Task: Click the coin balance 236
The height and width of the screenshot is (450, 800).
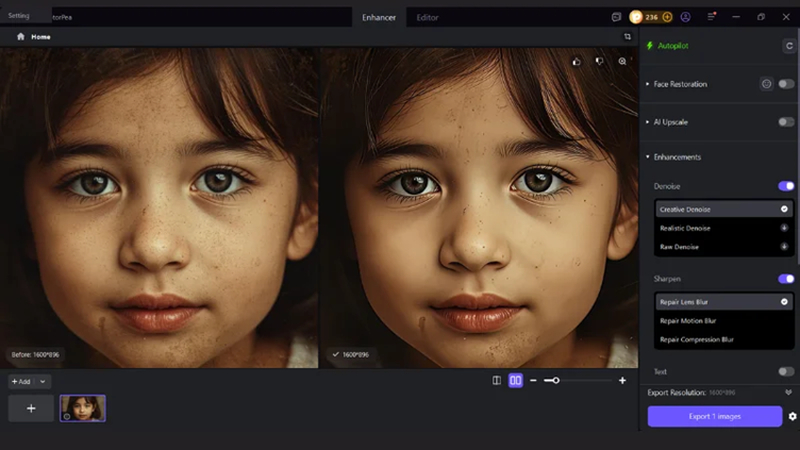Action: click(652, 17)
